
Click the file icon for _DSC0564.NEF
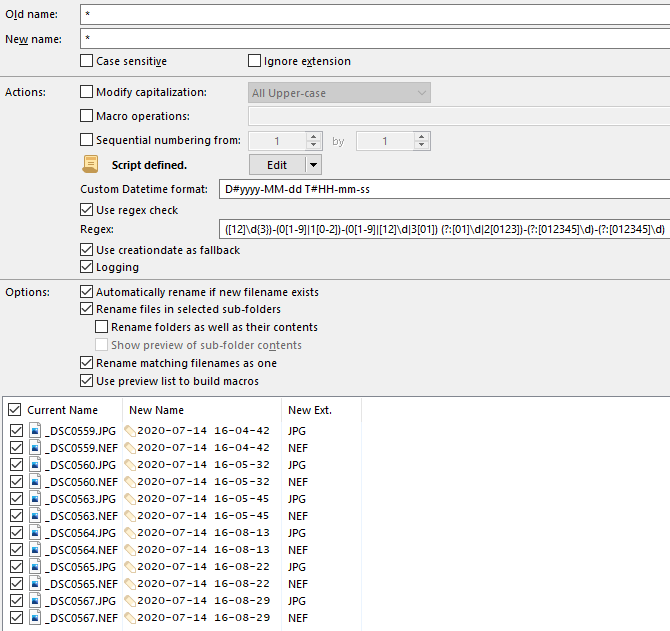coord(35,549)
